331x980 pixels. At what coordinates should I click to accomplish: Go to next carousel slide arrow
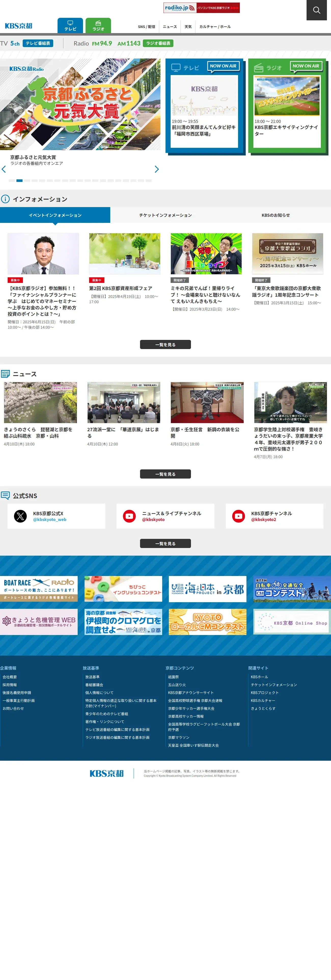click(x=157, y=169)
